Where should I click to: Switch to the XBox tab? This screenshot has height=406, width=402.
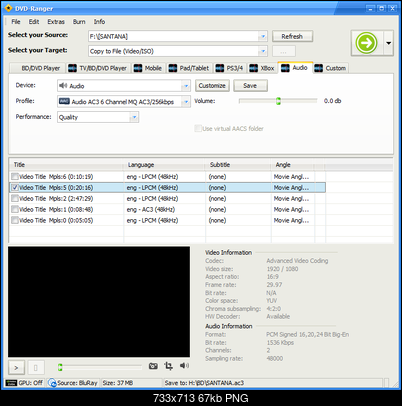point(262,68)
